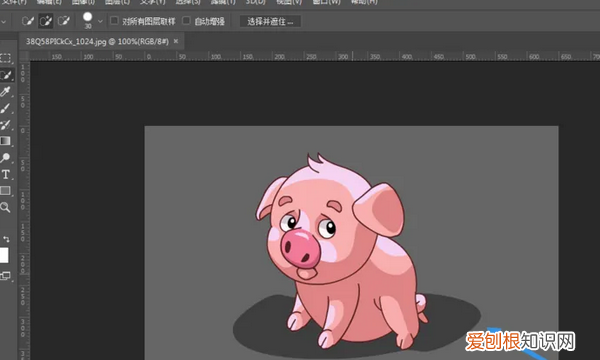Change the screen mode icon
The image size is (600, 360).
[5, 276]
